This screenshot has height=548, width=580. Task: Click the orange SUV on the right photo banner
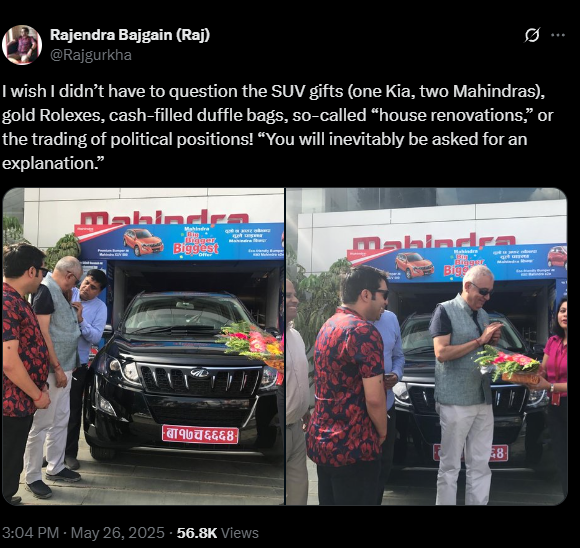pos(414,265)
